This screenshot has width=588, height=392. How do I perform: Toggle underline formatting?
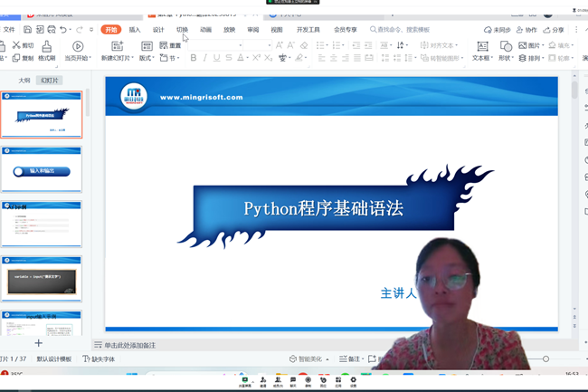coord(217,58)
